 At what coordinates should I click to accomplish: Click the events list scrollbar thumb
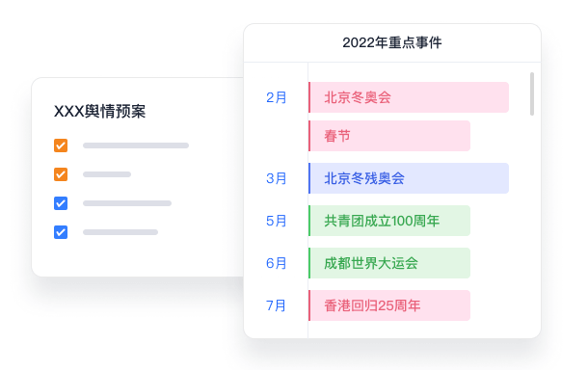click(532, 94)
